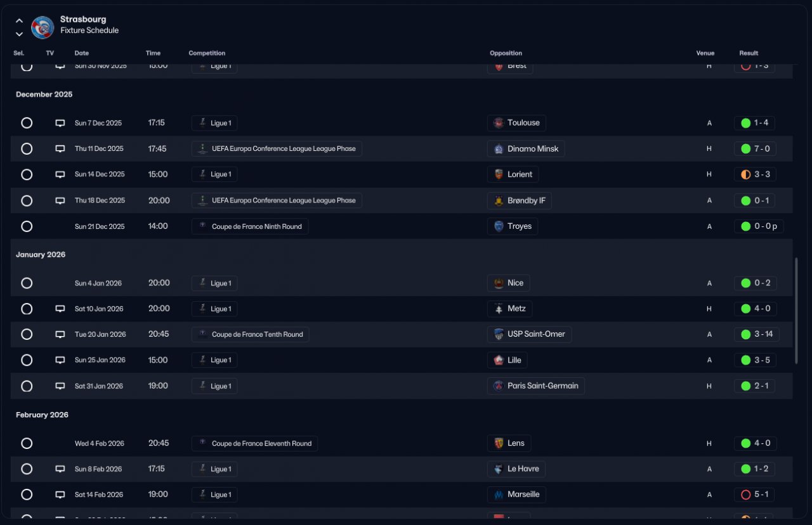The height and width of the screenshot is (525, 812).
Task: Click TV icon for Paris Saint-Germain match
Action: click(60, 386)
